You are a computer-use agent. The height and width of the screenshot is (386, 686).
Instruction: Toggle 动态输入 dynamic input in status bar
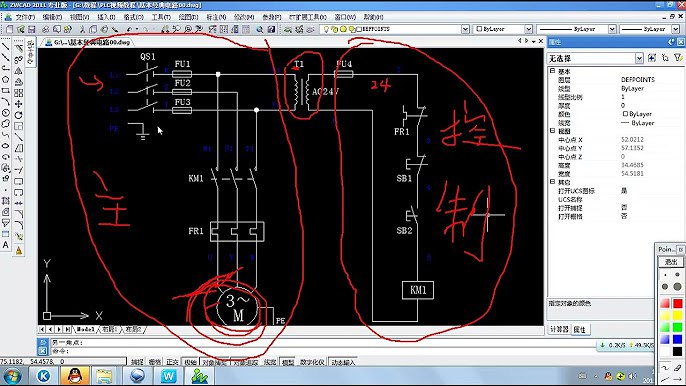343,362
